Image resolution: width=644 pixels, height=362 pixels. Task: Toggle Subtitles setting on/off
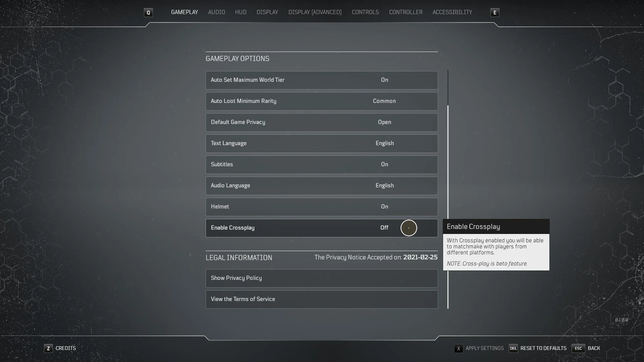(x=384, y=164)
